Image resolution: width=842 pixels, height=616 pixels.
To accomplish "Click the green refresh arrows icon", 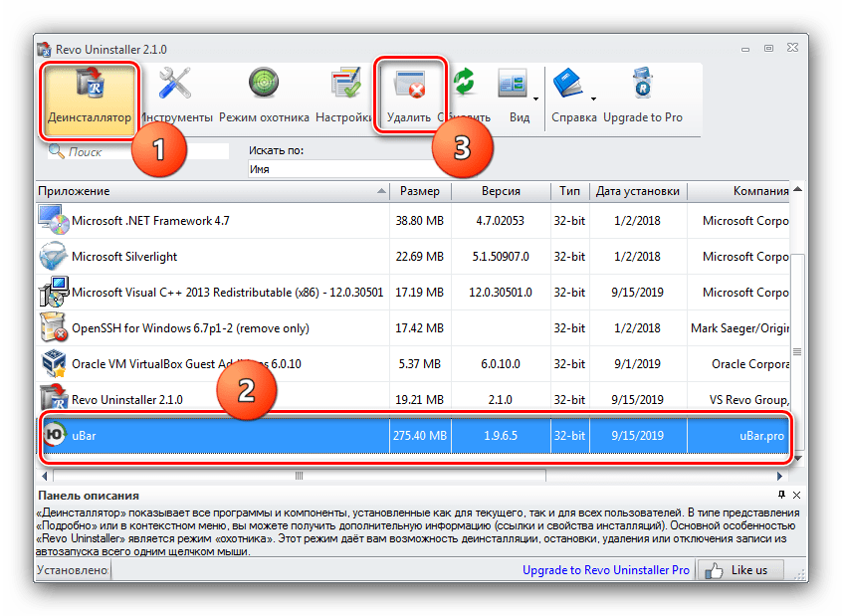I will point(464,85).
